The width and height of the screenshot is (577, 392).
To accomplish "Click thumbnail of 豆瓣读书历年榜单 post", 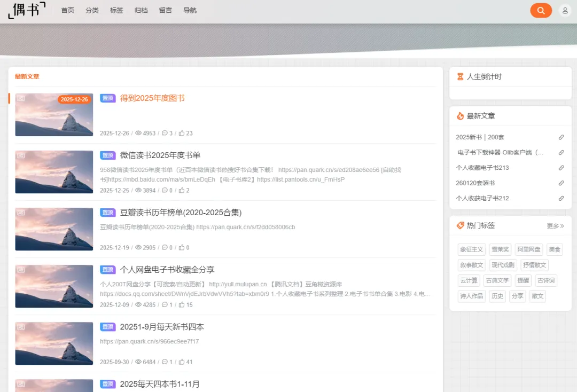I will pyautogui.click(x=54, y=229).
